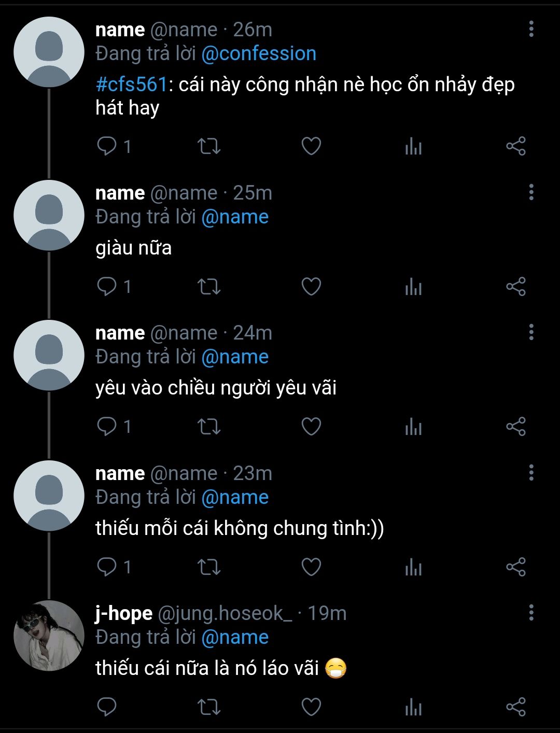560x733 pixels.
Task: Retweet the #cfs561 tweet
Action: (209, 146)
